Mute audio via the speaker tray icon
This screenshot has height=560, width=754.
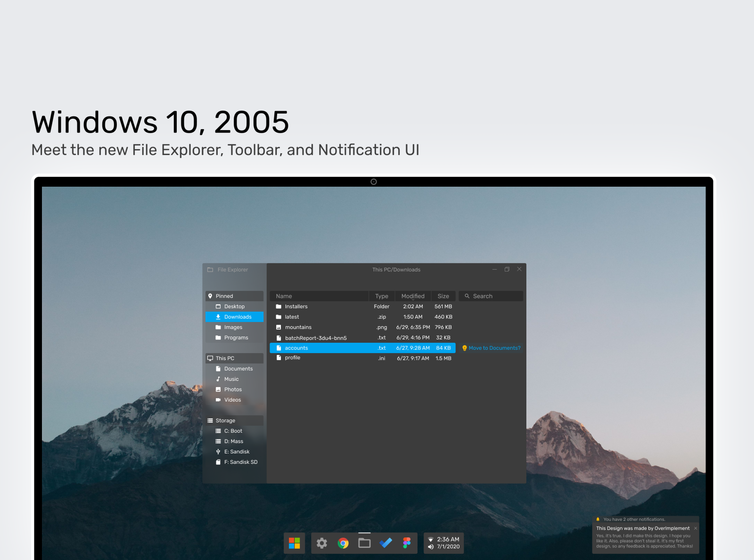[x=431, y=546]
